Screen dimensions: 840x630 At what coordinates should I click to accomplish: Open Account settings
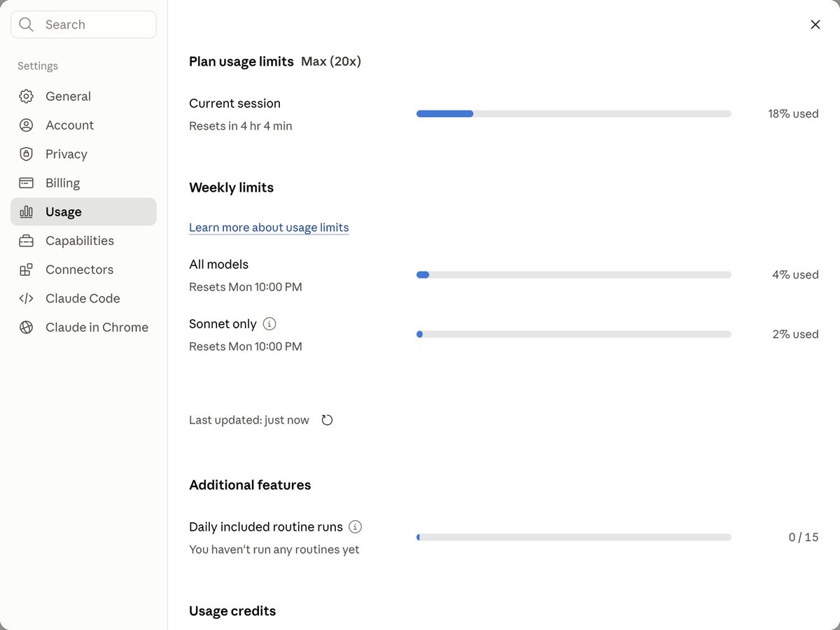83,125
